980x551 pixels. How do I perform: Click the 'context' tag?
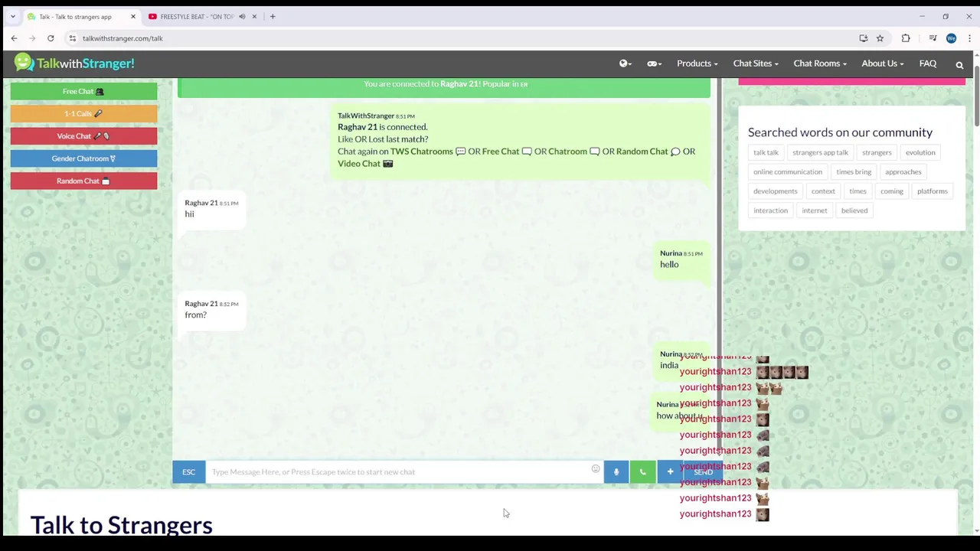tap(823, 191)
